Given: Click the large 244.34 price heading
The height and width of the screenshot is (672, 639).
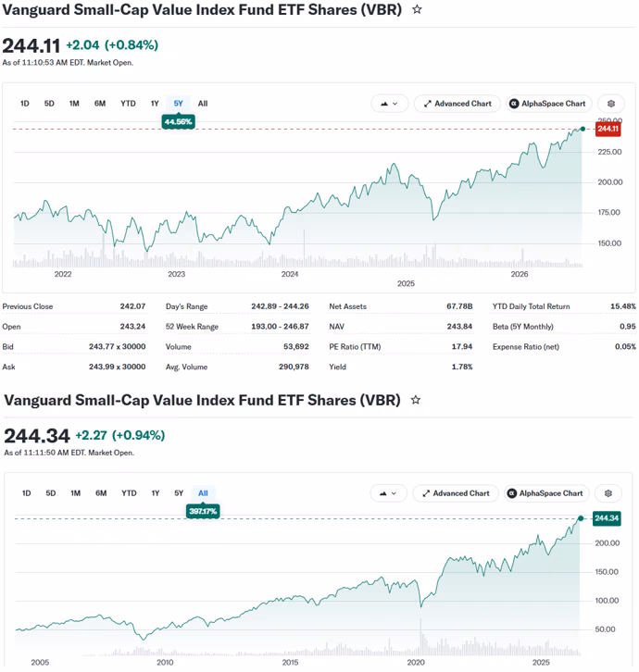Looking at the screenshot, I should point(37,436).
